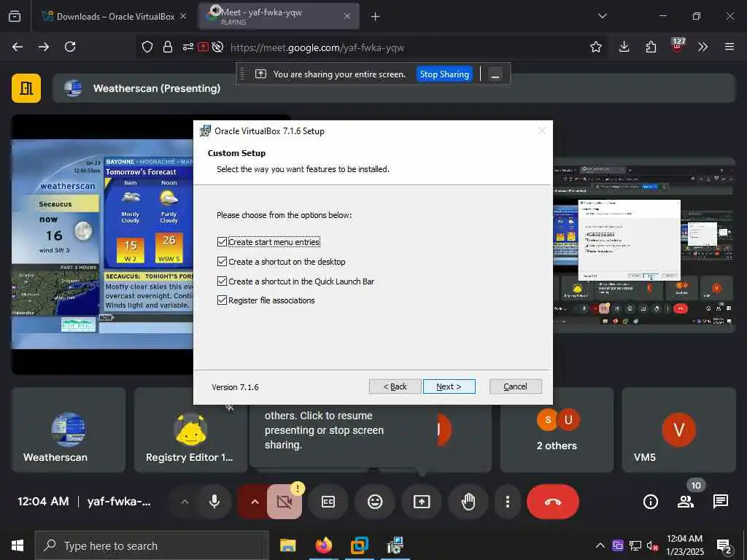Open meeting details info icon

pyautogui.click(x=650, y=502)
